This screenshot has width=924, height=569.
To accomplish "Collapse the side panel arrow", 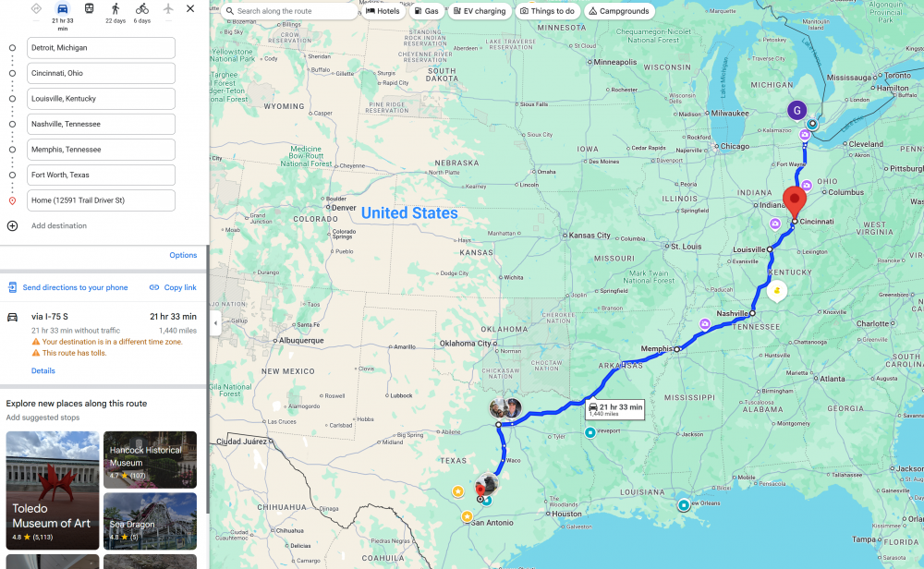I will (215, 322).
